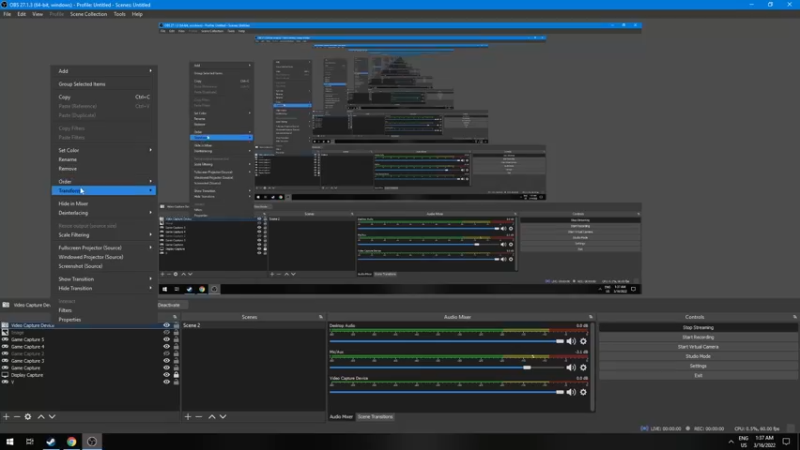Image resolution: width=800 pixels, height=450 pixels.
Task: Open Chrome from the taskbar
Action: (x=71, y=441)
